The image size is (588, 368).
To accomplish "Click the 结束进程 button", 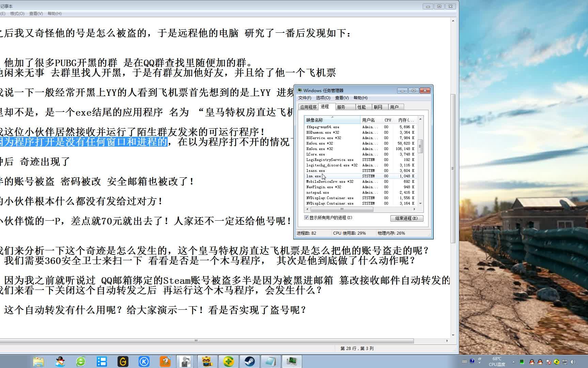I will tap(407, 218).
